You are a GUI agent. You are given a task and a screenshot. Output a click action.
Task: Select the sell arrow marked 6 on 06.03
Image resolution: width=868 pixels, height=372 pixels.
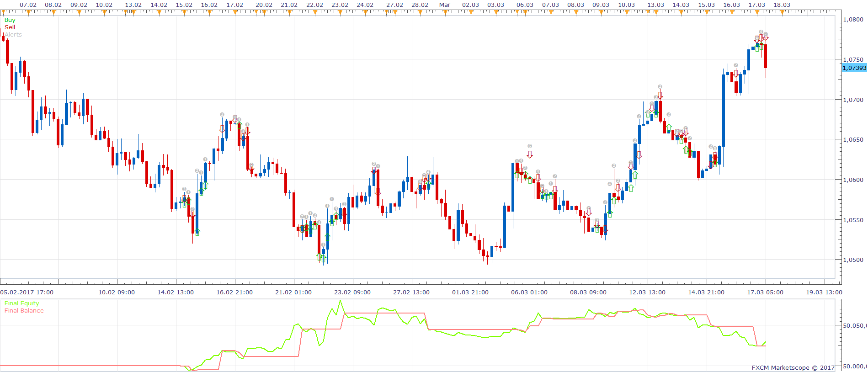pos(530,154)
